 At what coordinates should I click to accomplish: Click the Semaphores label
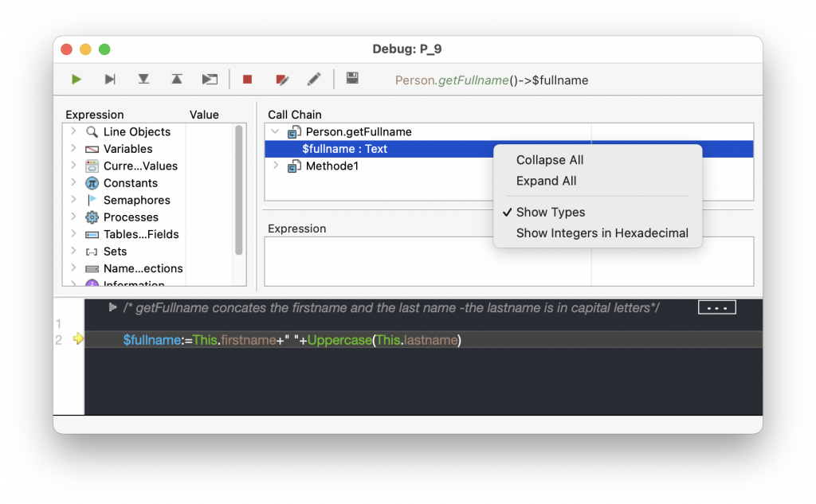pyautogui.click(x=137, y=201)
